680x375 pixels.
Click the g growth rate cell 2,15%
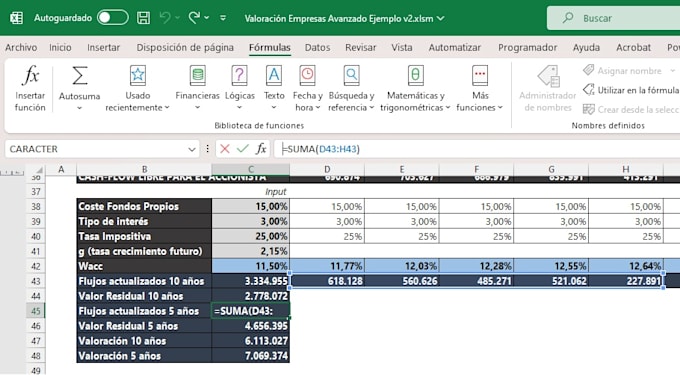(251, 251)
